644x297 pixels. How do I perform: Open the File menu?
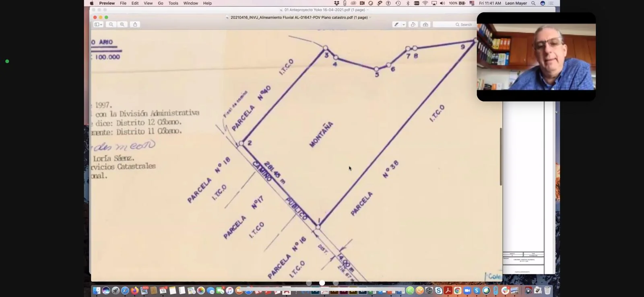[123, 3]
